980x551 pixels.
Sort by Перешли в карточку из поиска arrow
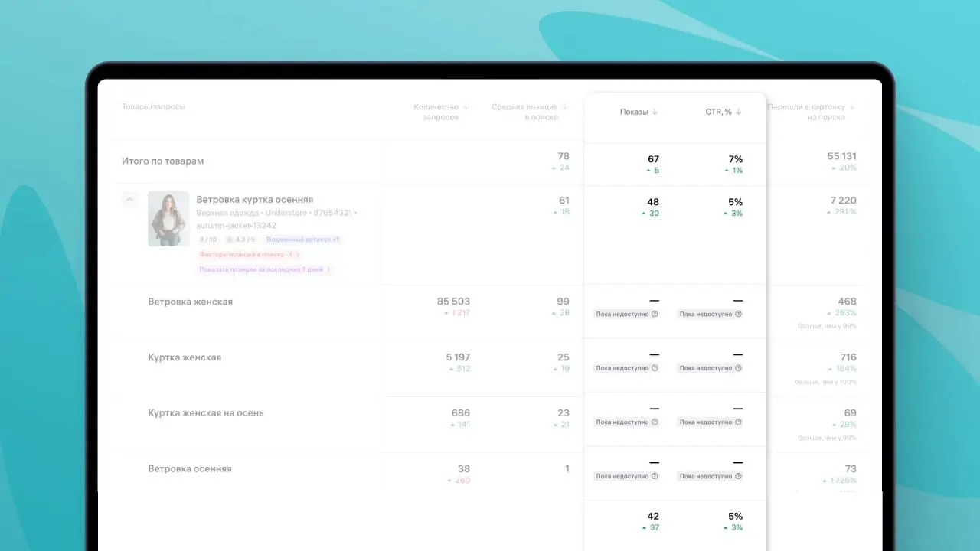[x=852, y=107]
